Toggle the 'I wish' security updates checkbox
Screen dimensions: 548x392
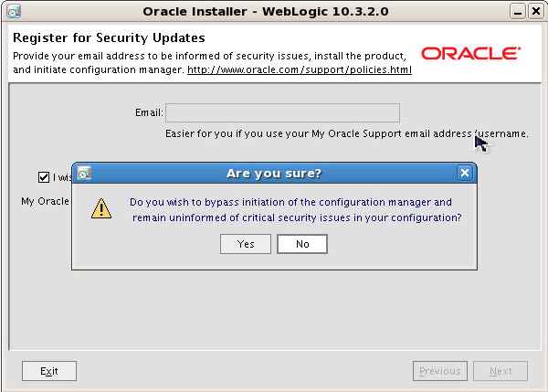(44, 177)
